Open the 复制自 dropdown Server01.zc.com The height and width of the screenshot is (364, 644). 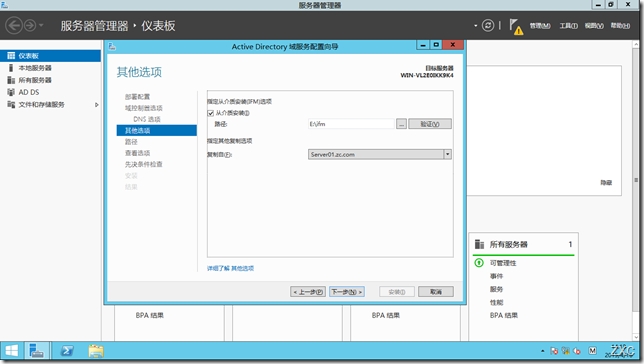click(380, 154)
